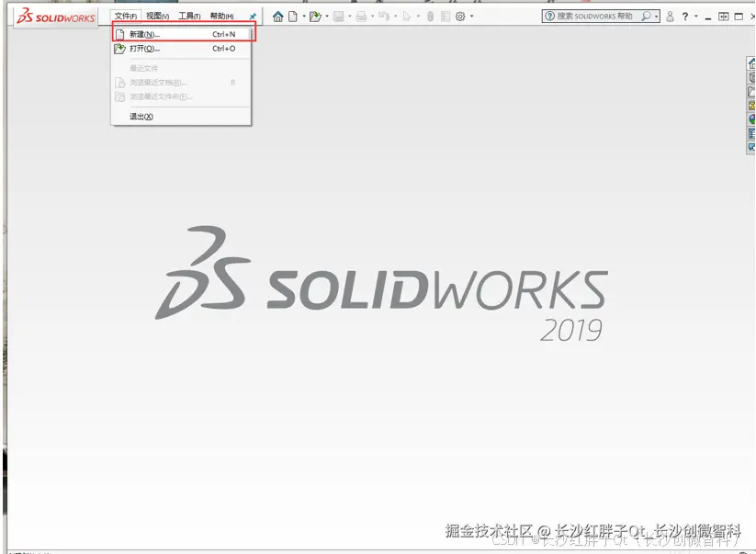The width and height of the screenshot is (756, 554).
Task: Click the File Explorer icon in the task pane
Action: (750, 92)
